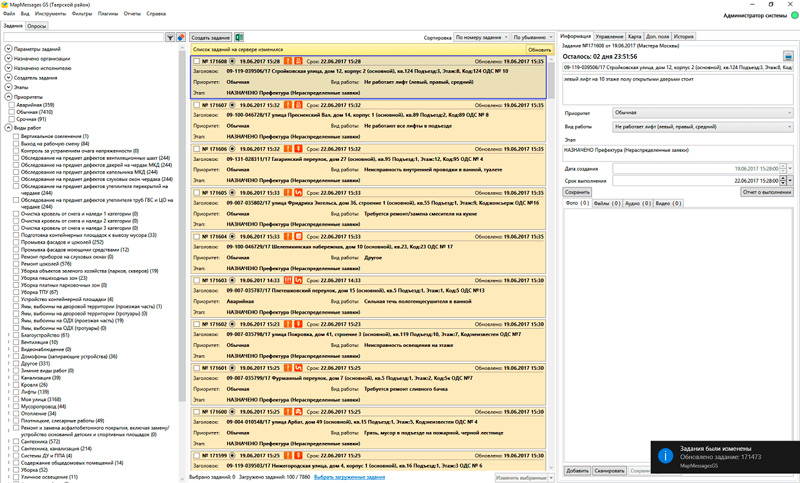Click the exclamation status icon on task 171605
Screen dimensions: 800x483
[x=288, y=193]
